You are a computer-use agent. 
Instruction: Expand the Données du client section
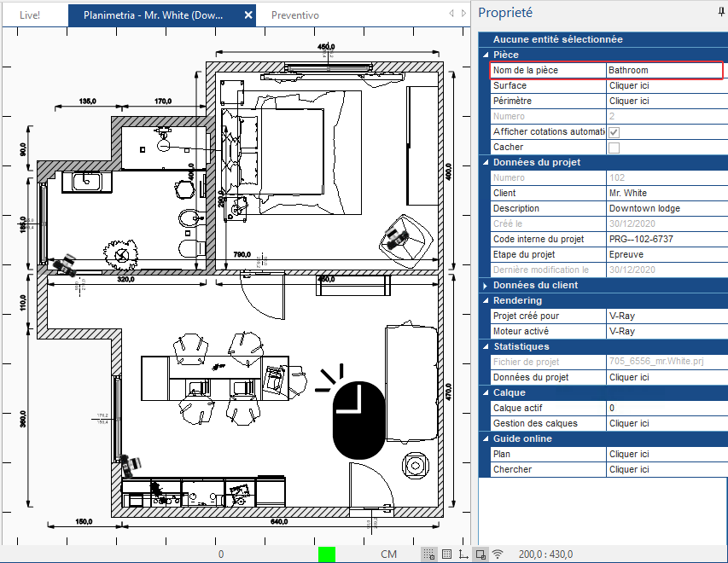[x=485, y=286]
